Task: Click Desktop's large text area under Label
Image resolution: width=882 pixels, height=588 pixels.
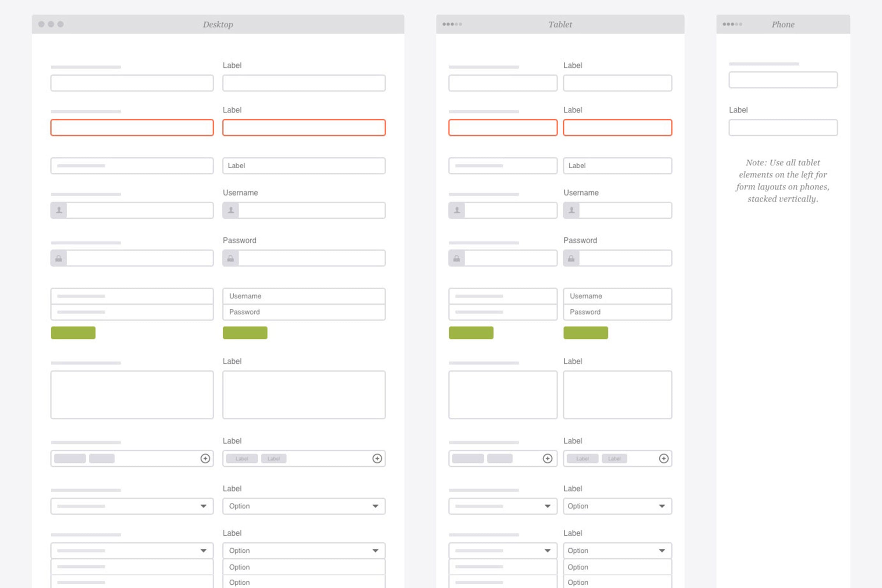Action: pyautogui.click(x=304, y=395)
